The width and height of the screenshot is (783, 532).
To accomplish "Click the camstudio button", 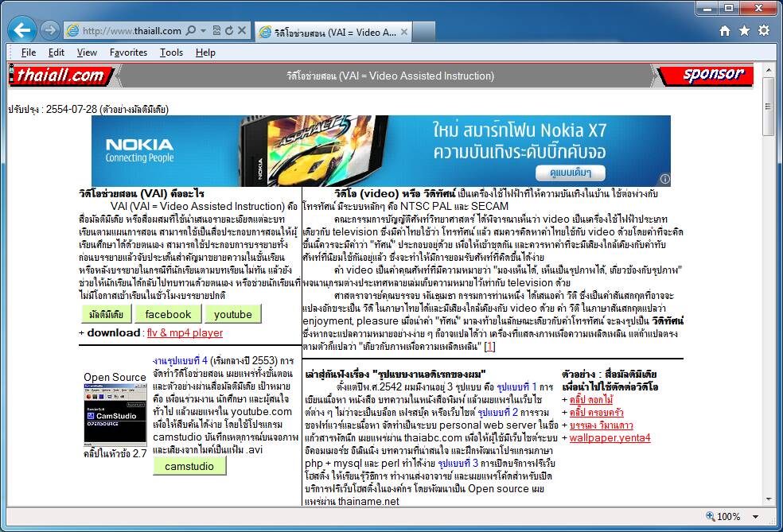I will tap(189, 466).
